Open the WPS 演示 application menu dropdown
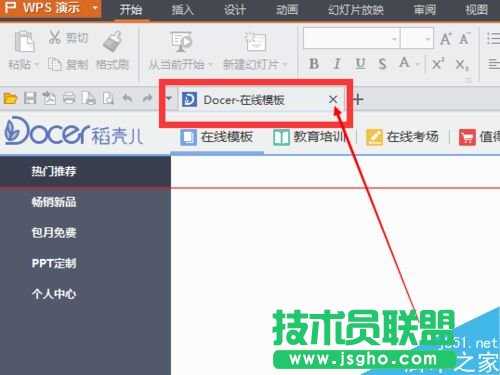The width and height of the screenshot is (500, 375). click(95, 7)
